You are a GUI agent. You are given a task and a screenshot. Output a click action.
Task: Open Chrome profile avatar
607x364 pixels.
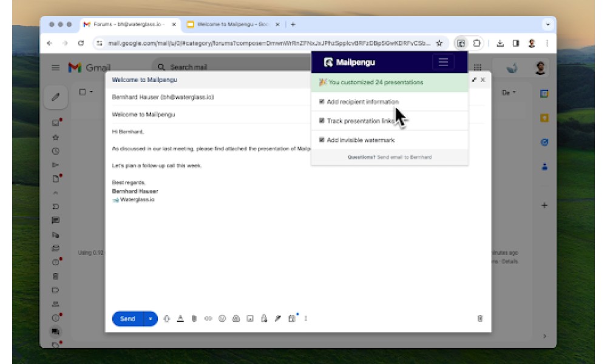click(532, 43)
